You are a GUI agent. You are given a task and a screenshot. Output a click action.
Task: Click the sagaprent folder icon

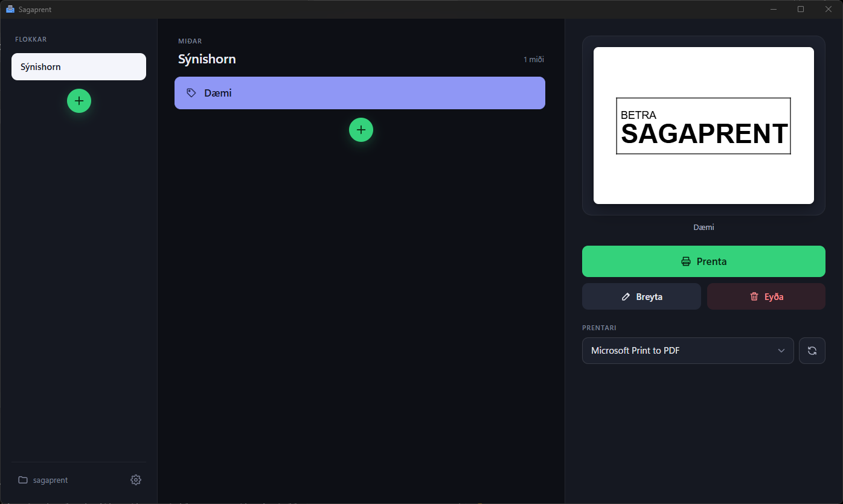pyautogui.click(x=23, y=480)
